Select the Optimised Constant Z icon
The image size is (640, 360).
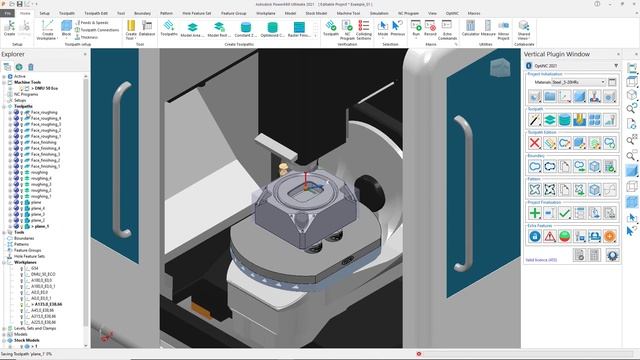272,29
